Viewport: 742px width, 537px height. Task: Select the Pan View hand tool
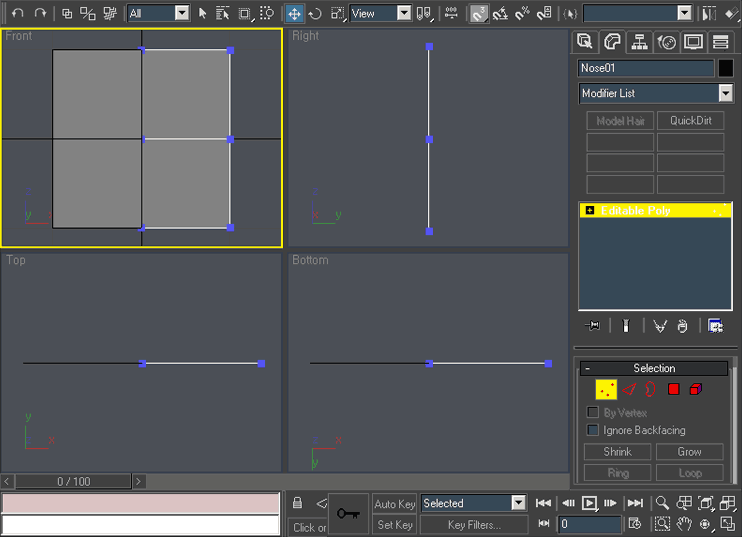coord(684,524)
